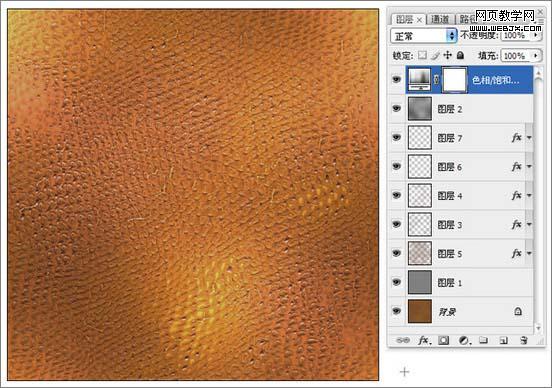This screenshot has height=388, width=552.
Task: Click fx icon on 图层 4
Action: tap(516, 195)
